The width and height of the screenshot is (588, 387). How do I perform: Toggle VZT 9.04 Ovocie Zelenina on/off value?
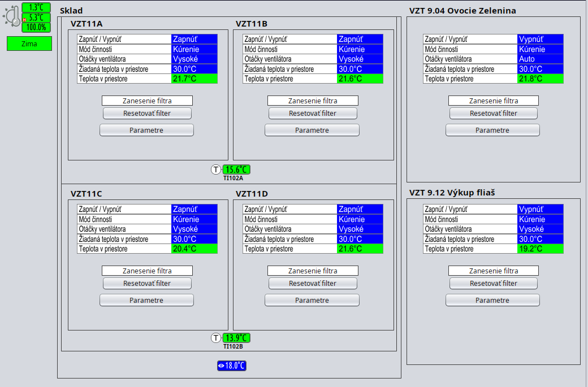(540, 39)
